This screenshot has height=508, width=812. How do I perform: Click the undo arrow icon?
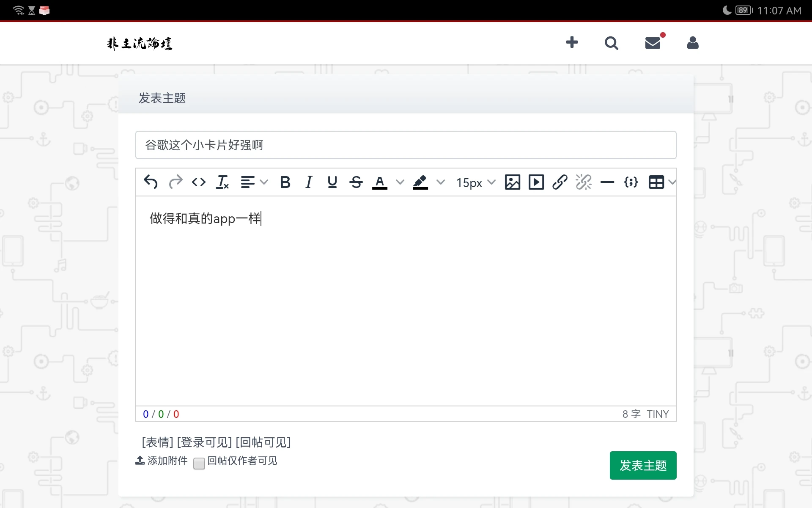tap(151, 182)
